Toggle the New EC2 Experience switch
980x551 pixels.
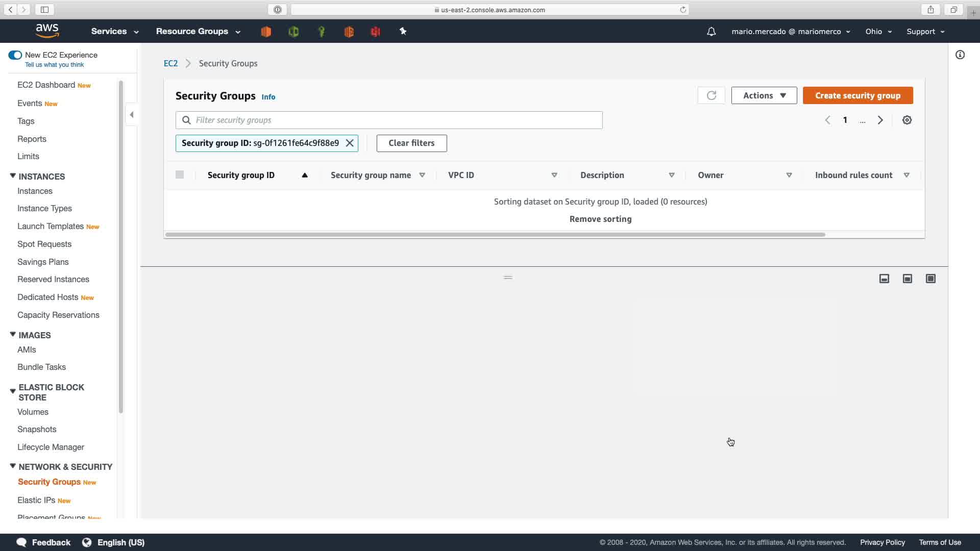15,55
